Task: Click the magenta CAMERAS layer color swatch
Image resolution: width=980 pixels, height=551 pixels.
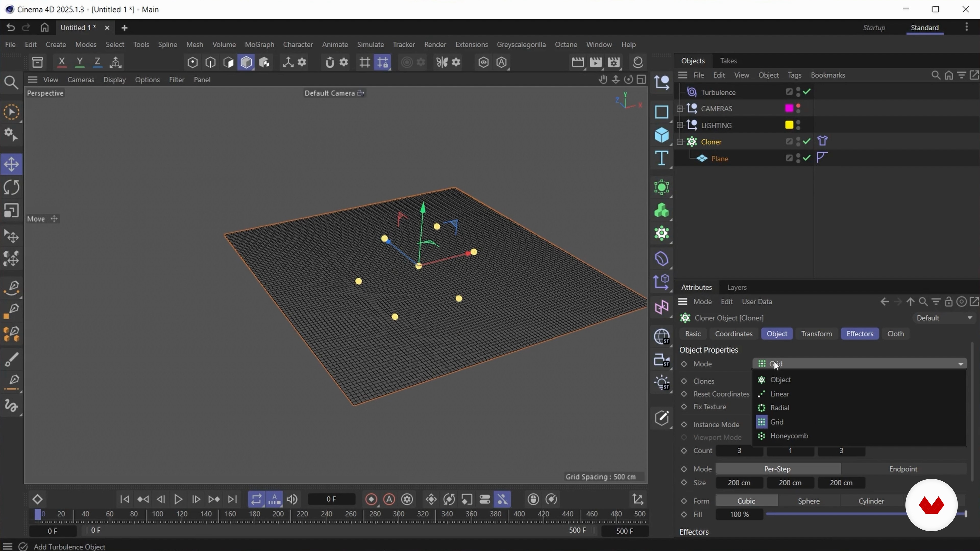Action: (789, 108)
